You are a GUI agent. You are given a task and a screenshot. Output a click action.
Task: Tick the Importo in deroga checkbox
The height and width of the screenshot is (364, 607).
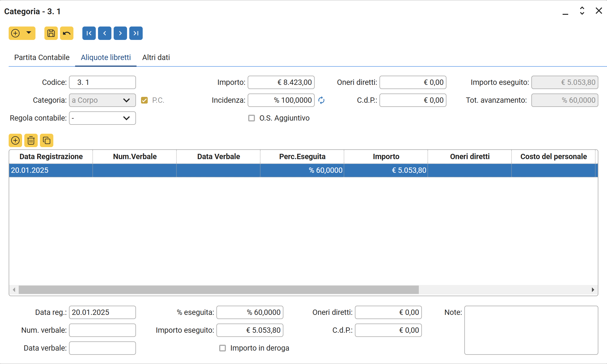[223, 348]
